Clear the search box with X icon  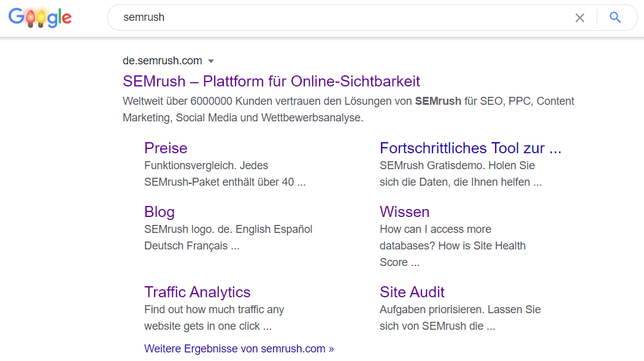[580, 18]
